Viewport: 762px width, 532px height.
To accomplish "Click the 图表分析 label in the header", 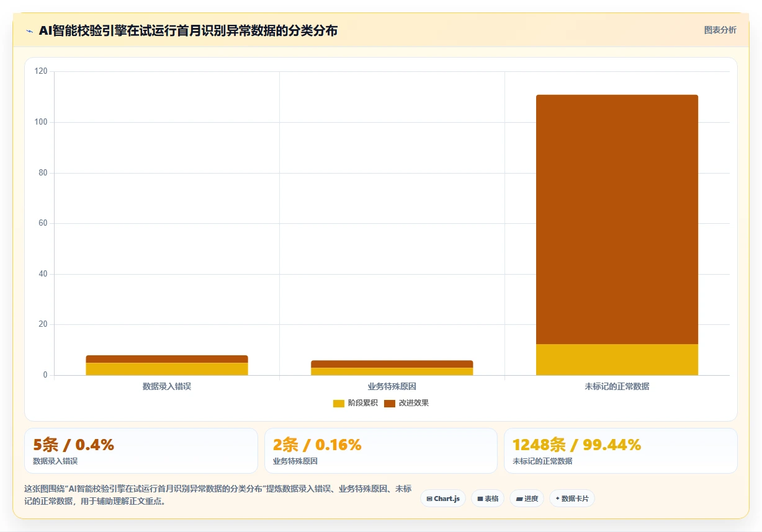I will coord(720,30).
